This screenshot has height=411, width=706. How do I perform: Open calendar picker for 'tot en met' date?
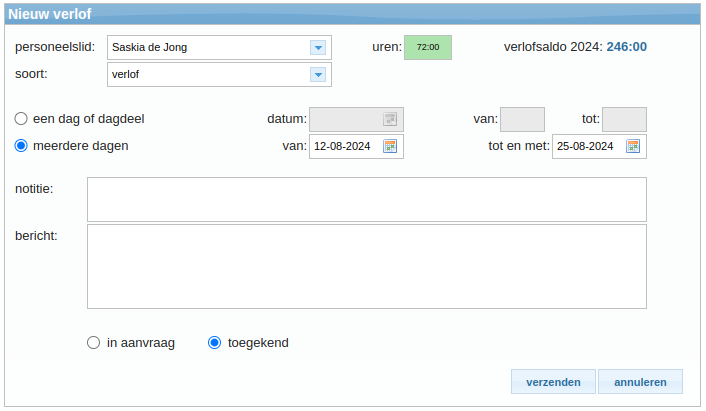633,146
